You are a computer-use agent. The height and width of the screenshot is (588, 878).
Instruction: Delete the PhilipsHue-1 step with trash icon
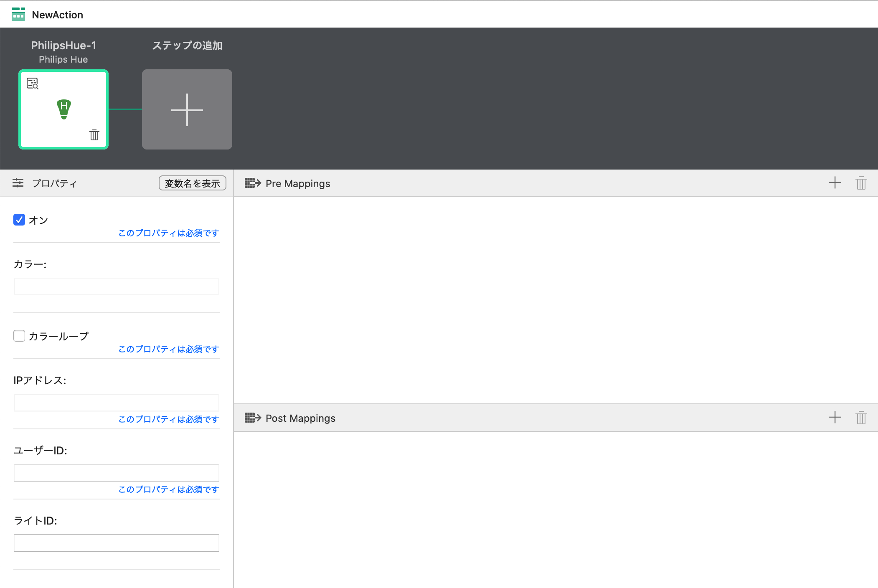(x=94, y=135)
